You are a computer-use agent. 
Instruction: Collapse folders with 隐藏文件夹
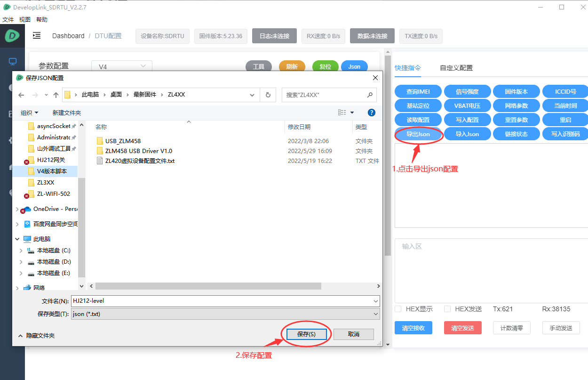pyautogui.click(x=37, y=335)
